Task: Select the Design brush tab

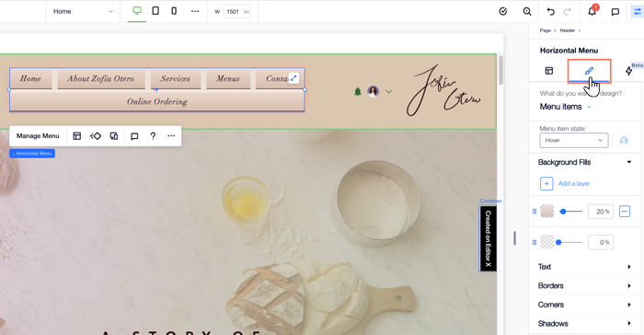Action: pyautogui.click(x=589, y=71)
